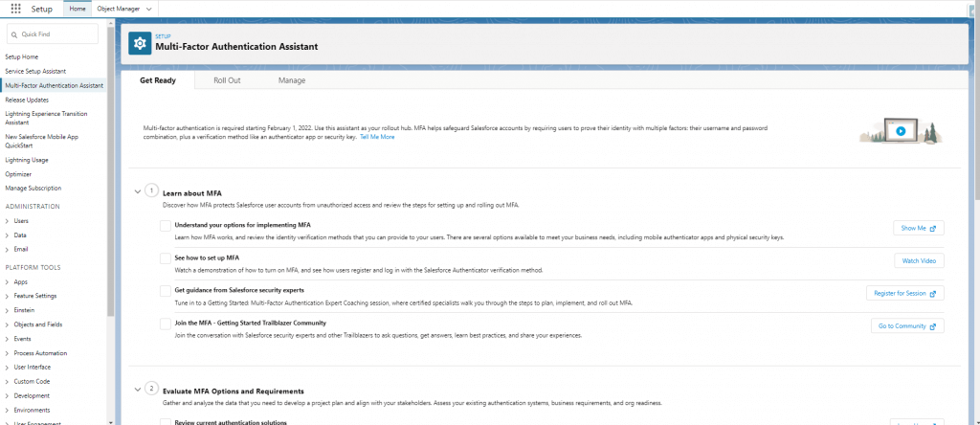The height and width of the screenshot is (425, 980).
Task: Switch to the Roll Out tab
Action: (x=227, y=80)
